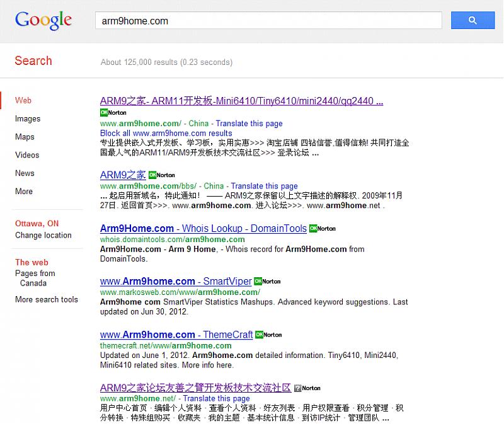This screenshot has height=426, width=504.
Task: Open first result ARM9之家- ARM11开发板 title
Action: coord(241,101)
